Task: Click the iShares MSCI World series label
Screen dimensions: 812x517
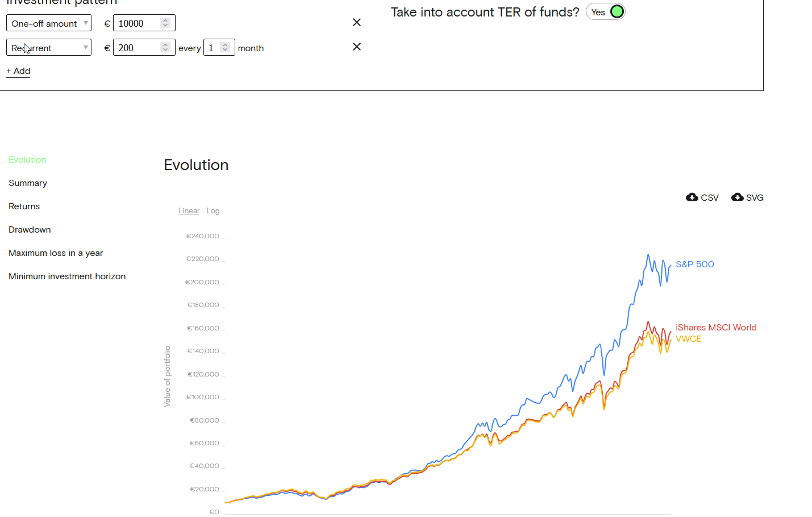Action: pyautogui.click(x=716, y=328)
